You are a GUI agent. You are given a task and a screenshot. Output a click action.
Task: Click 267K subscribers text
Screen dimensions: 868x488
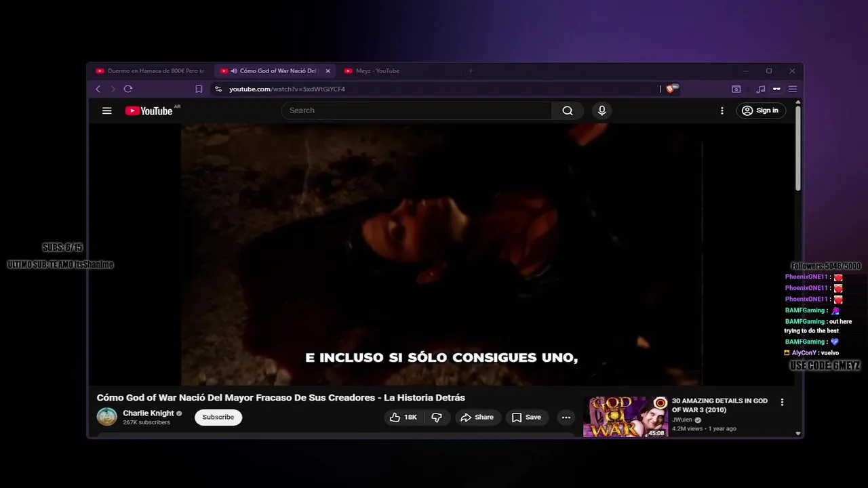(146, 422)
